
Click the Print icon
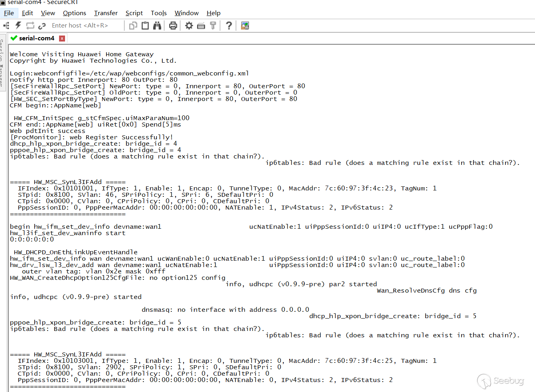pyautogui.click(x=173, y=26)
